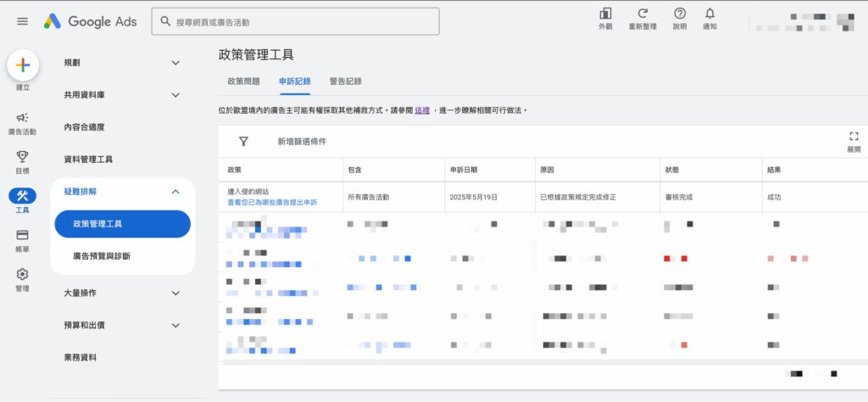Click the 申訴日期 column header
Image resolution: width=868 pixels, height=402 pixels.
click(x=464, y=170)
